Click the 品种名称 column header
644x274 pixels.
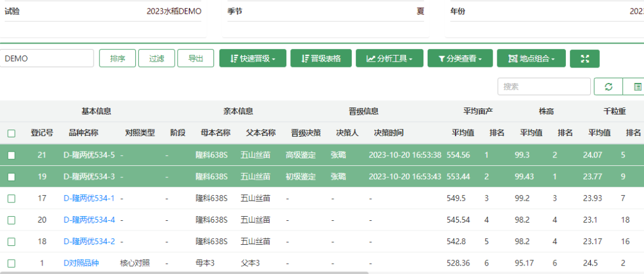[x=83, y=133]
